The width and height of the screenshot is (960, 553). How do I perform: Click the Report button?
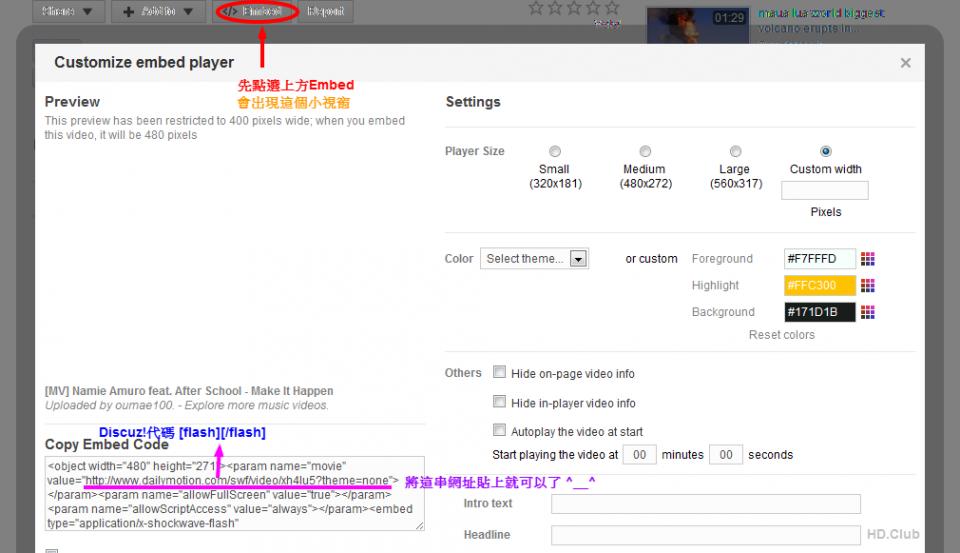(x=325, y=11)
